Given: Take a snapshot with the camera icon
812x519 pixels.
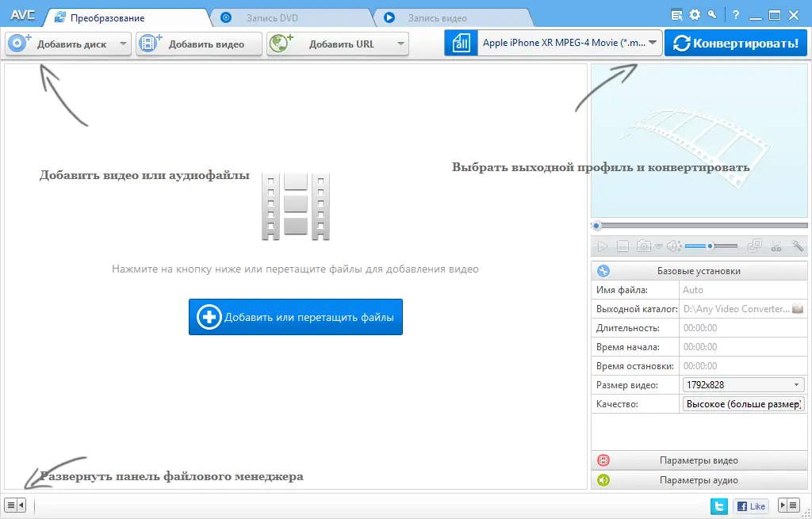Looking at the screenshot, I should [x=642, y=246].
